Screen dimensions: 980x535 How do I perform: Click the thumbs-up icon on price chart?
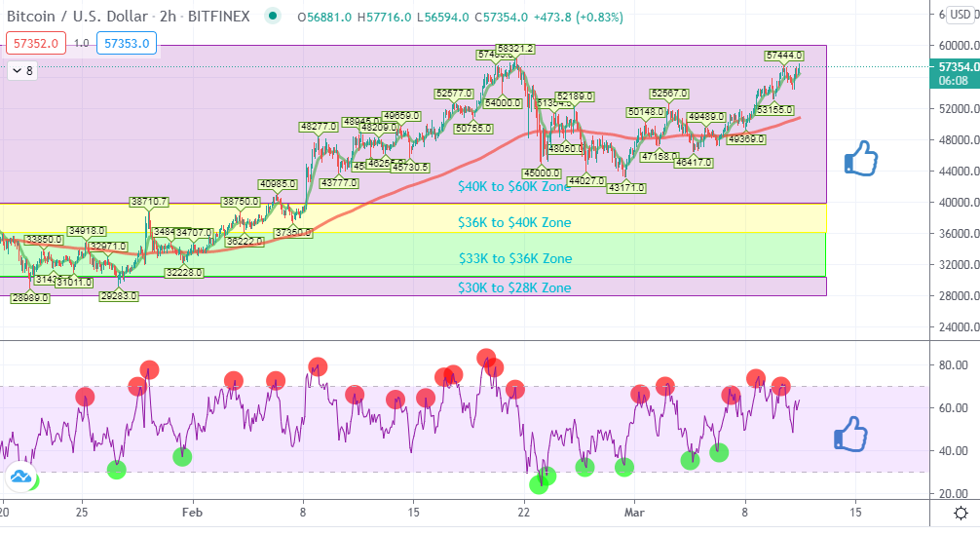[860, 158]
